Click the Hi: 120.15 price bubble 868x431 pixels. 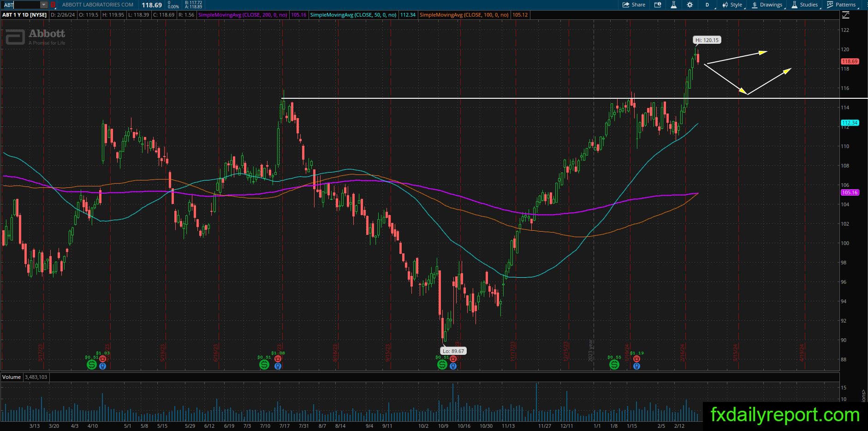click(707, 40)
